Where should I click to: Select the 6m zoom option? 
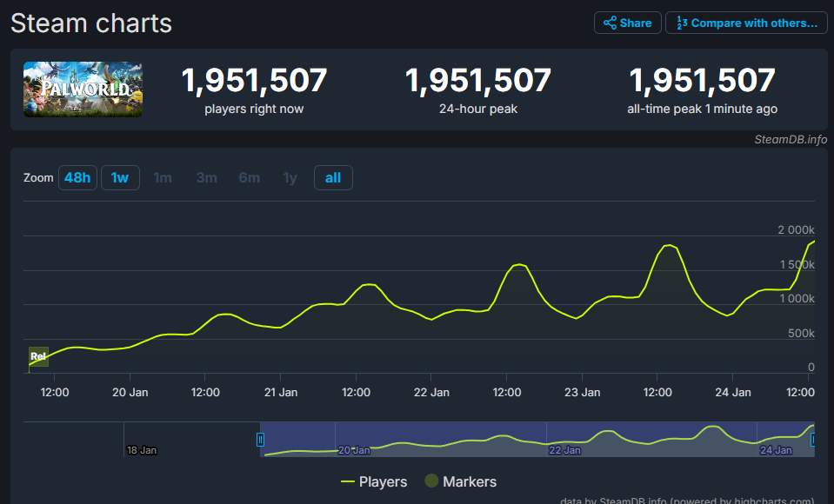tap(249, 177)
